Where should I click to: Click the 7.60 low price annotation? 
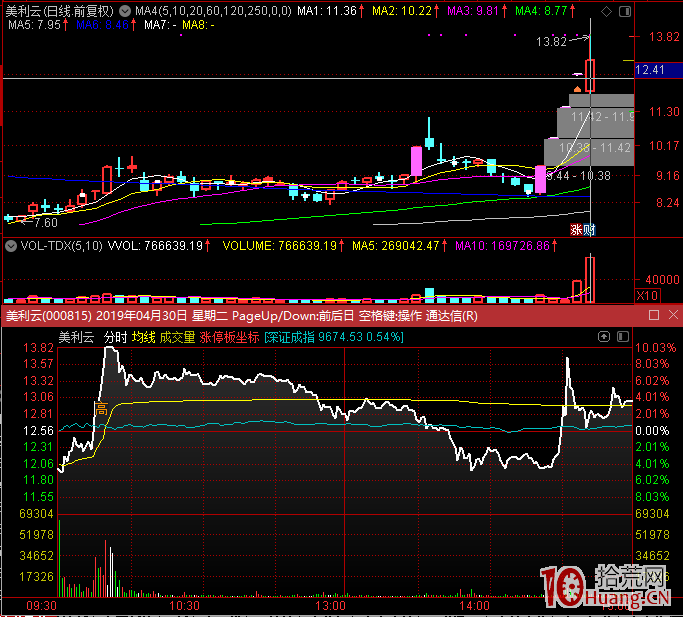coord(46,223)
